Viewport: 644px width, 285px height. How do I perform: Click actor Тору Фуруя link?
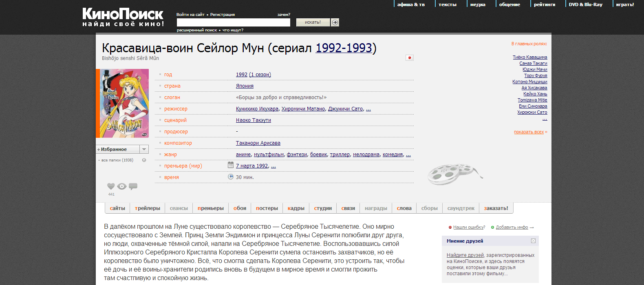(x=536, y=76)
